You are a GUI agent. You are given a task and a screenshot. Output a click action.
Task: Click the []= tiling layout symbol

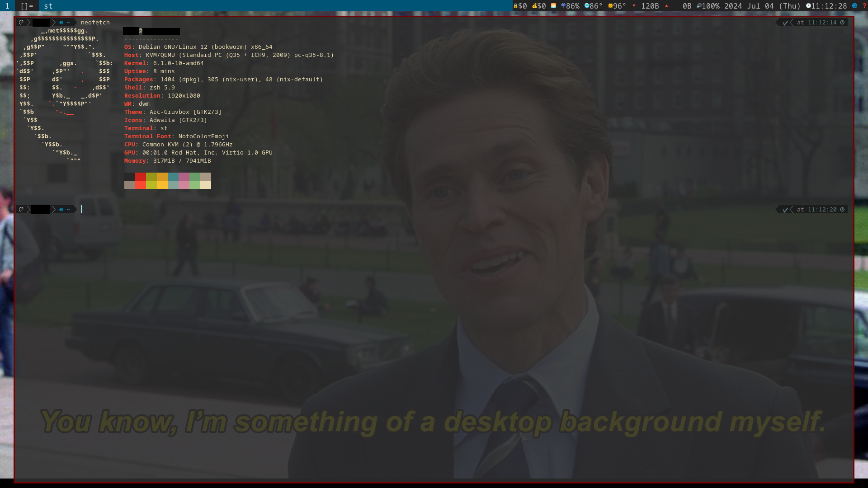coord(27,6)
